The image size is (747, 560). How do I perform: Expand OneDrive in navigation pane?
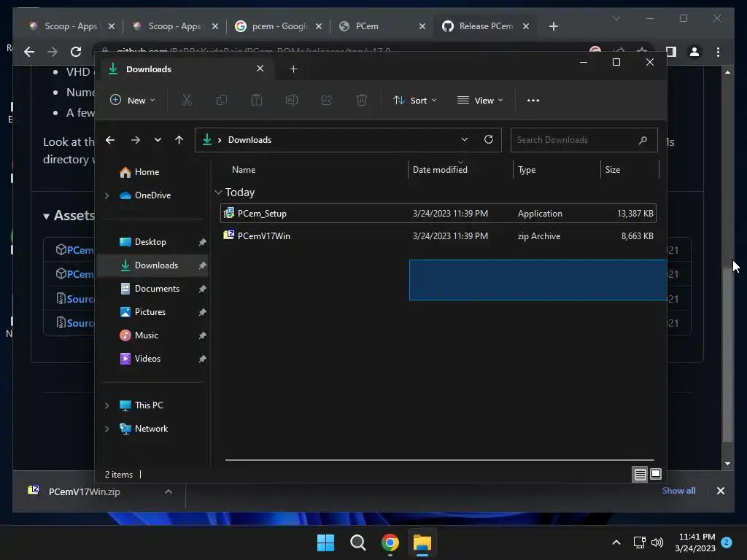click(x=107, y=195)
